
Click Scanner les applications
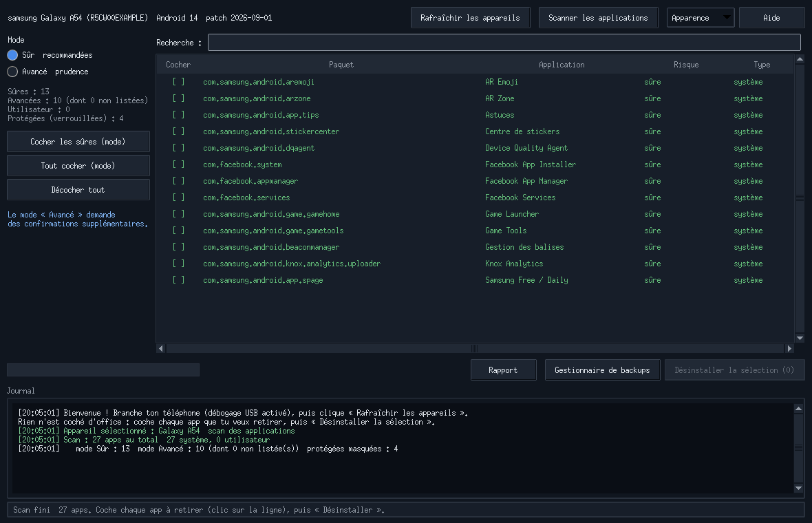point(598,18)
